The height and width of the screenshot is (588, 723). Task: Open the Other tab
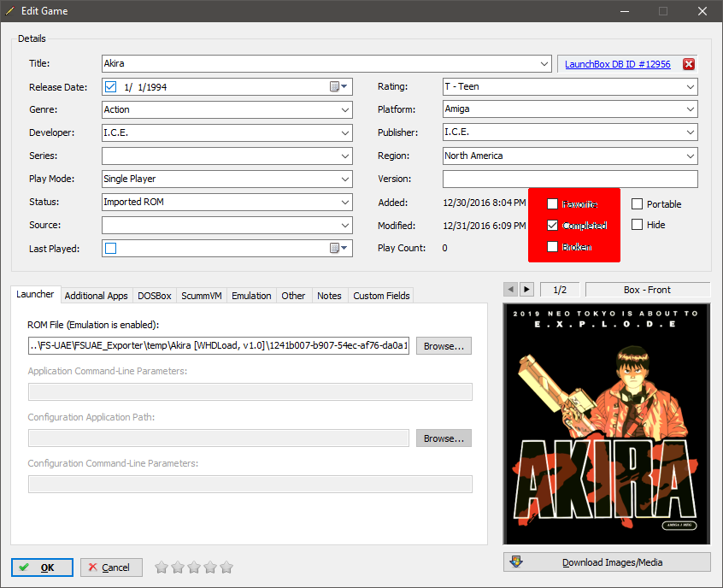pyautogui.click(x=293, y=296)
